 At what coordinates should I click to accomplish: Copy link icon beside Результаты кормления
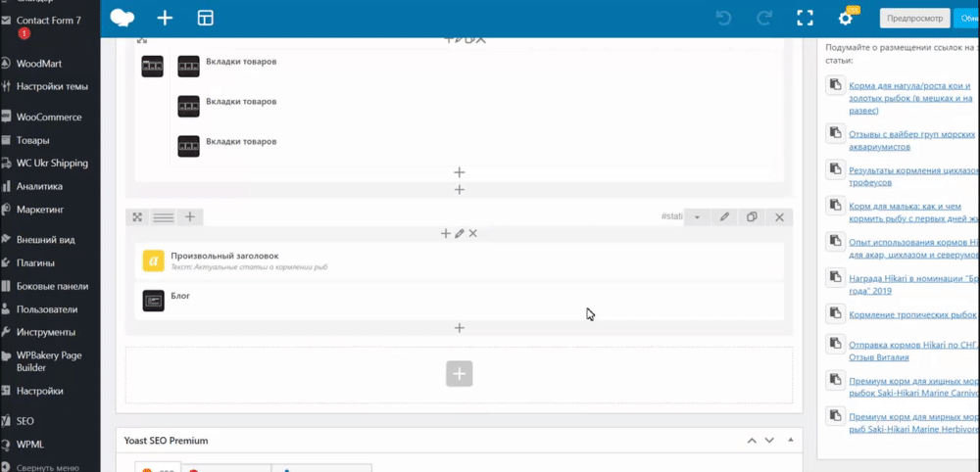tap(834, 169)
